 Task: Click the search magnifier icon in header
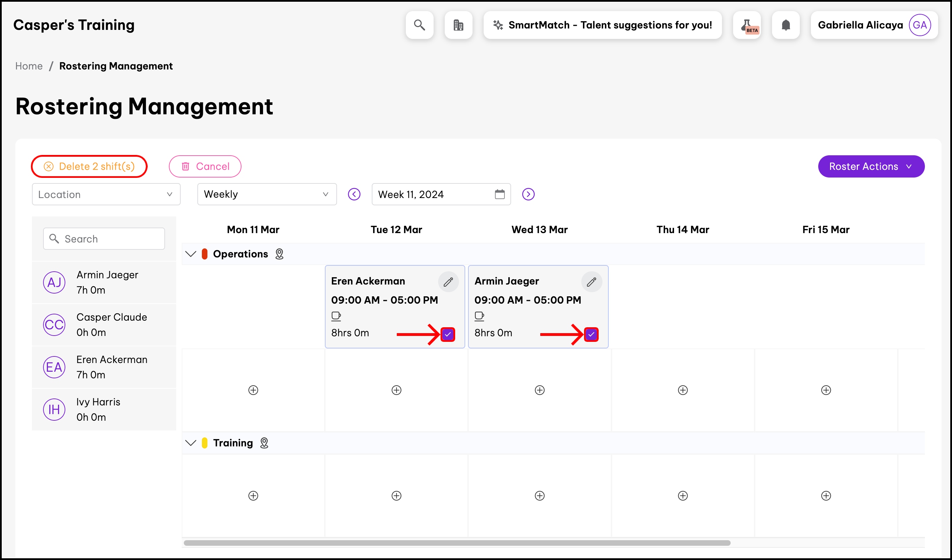[x=419, y=25]
